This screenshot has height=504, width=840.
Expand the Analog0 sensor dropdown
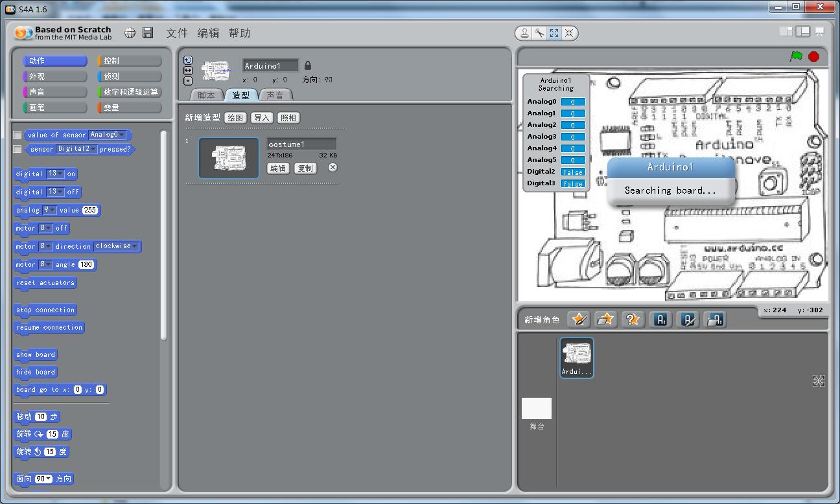point(122,135)
